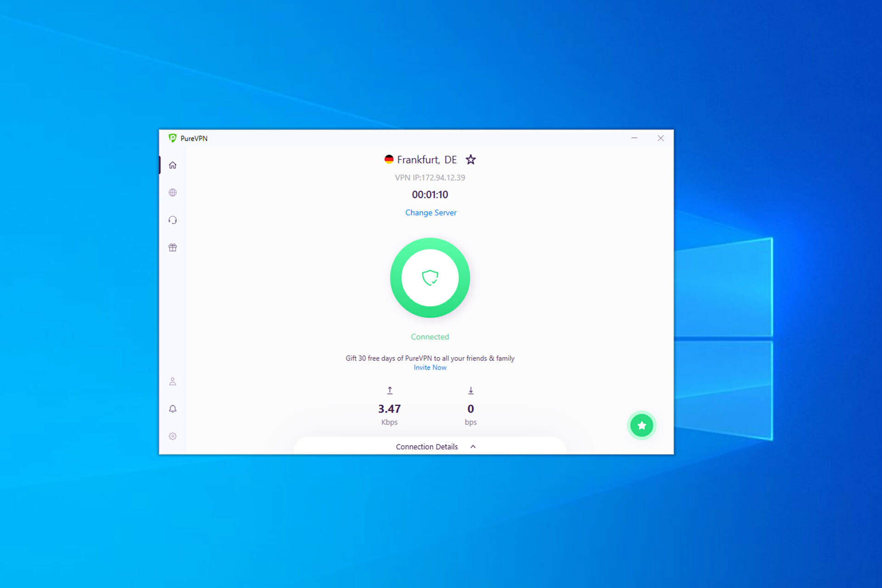Open the gift referral icon
Image resolution: width=882 pixels, height=588 pixels.
pos(173,248)
